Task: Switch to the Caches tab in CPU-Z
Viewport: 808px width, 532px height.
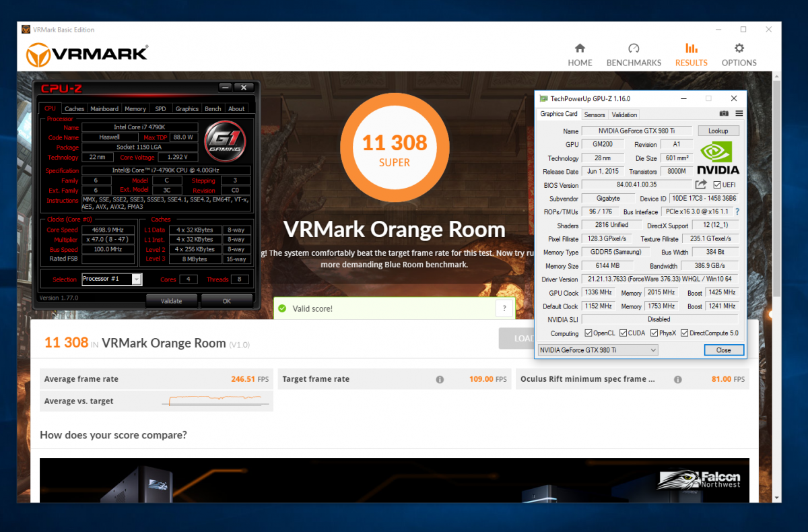Action: click(75, 108)
